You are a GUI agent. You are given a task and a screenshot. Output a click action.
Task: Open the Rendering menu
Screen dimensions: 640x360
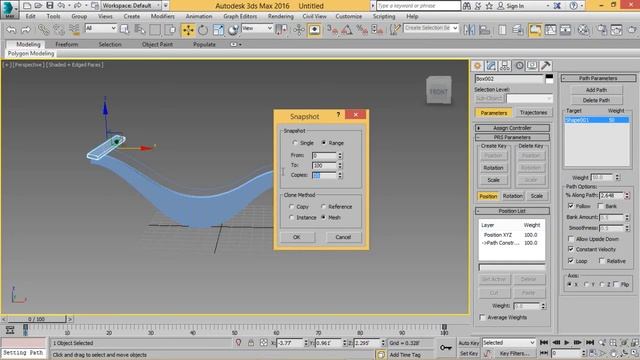coord(280,16)
